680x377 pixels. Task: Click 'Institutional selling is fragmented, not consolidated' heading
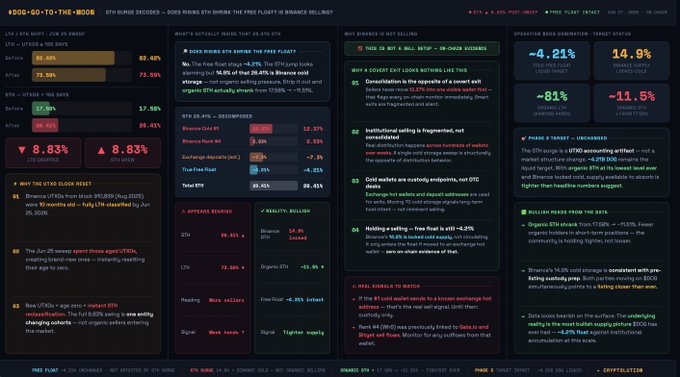[x=415, y=134]
